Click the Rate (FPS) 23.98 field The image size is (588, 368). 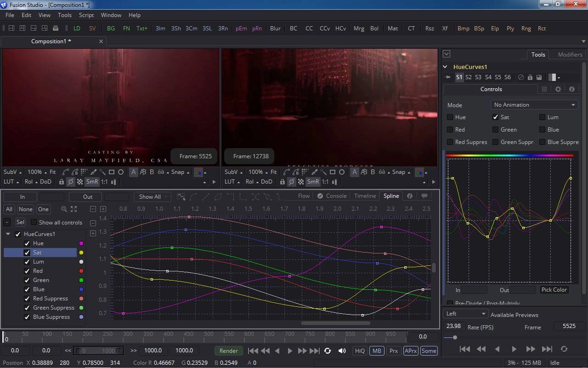(x=453, y=326)
